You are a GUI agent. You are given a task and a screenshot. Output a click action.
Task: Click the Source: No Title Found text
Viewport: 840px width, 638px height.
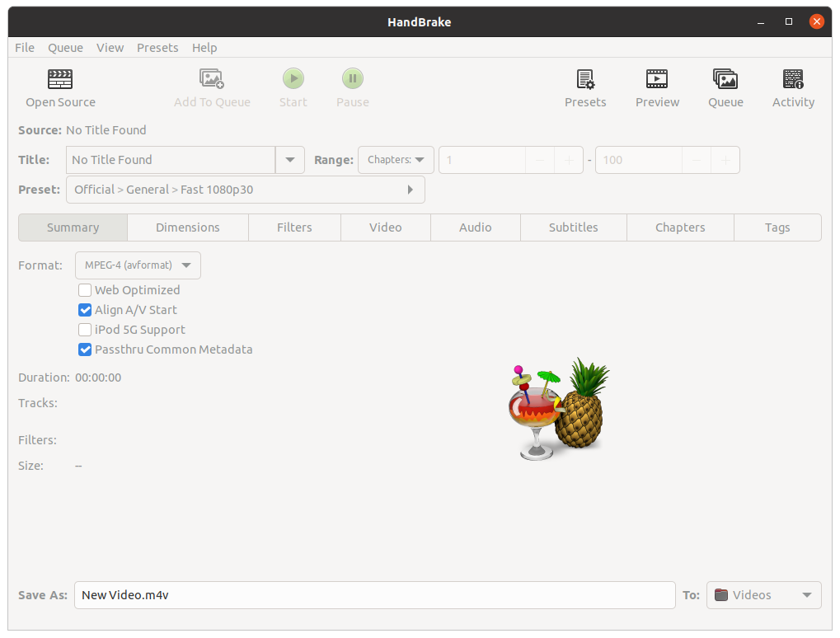click(82, 130)
